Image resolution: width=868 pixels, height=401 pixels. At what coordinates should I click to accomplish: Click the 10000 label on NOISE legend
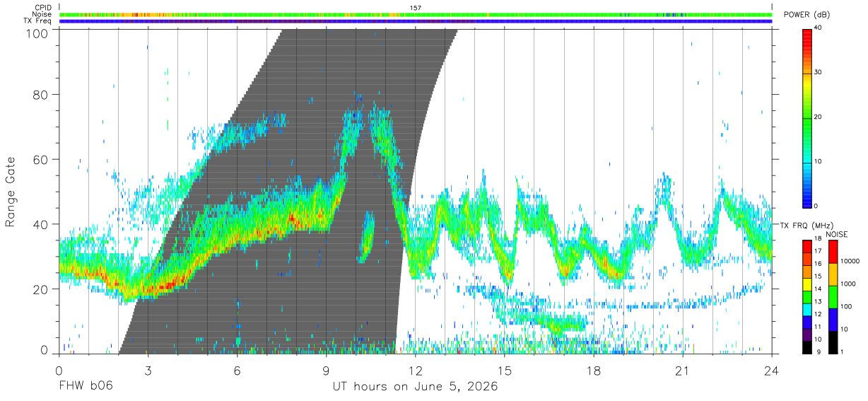tap(849, 261)
